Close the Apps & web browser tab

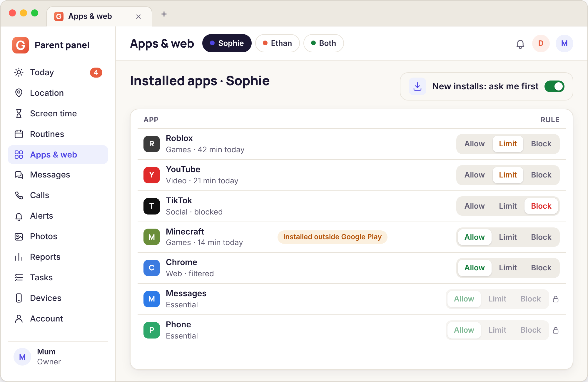click(138, 17)
